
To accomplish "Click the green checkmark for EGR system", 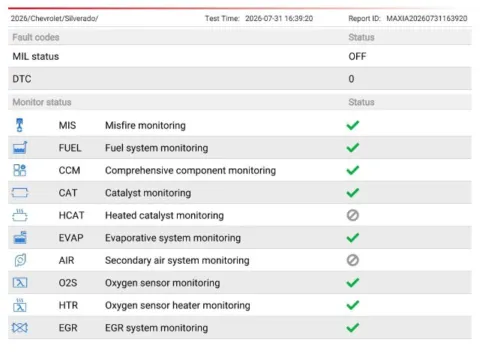I will 353,328.
